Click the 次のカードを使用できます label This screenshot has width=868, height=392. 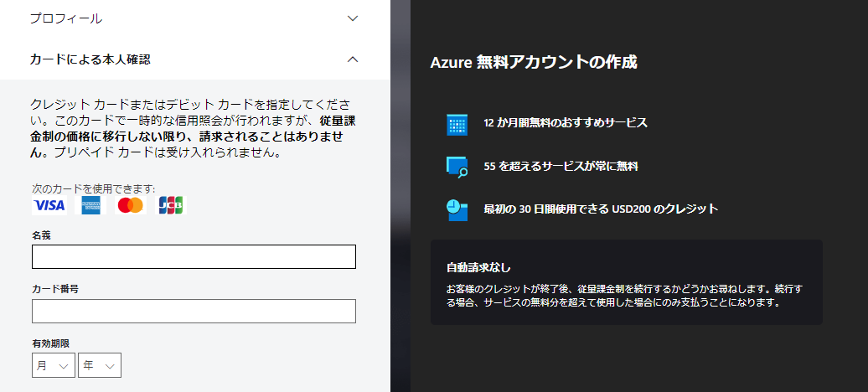point(94,188)
